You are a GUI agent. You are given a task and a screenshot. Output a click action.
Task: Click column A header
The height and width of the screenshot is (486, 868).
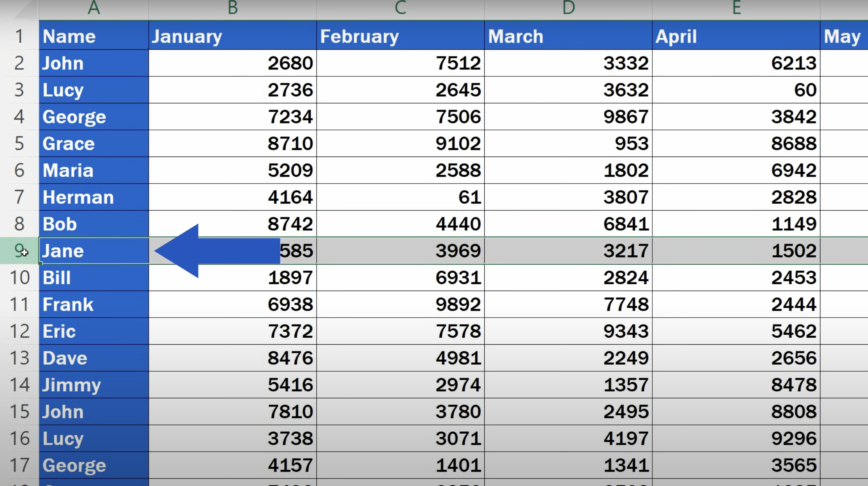click(94, 8)
